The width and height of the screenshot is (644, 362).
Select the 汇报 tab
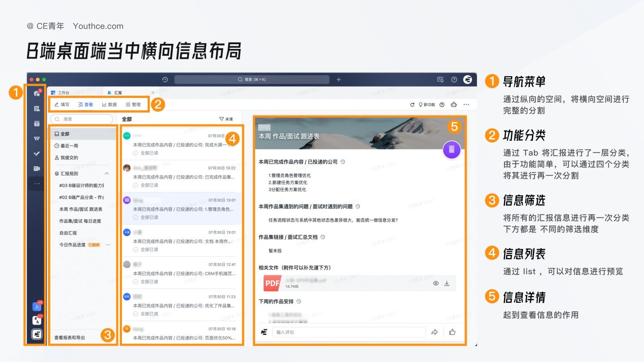pos(115,93)
